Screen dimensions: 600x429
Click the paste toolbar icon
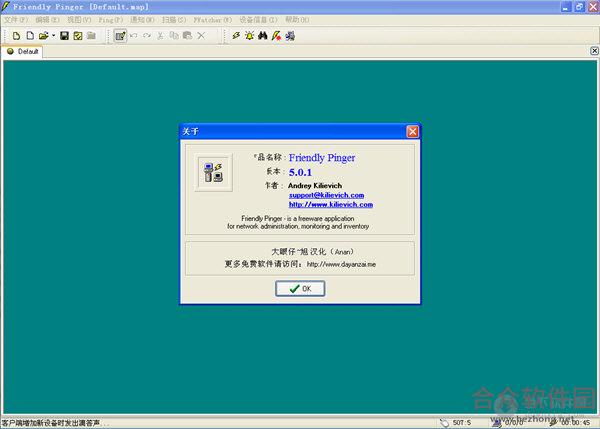187,36
